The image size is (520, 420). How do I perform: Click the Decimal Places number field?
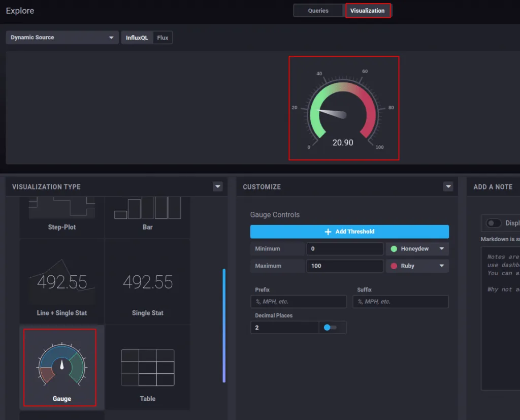(x=284, y=328)
